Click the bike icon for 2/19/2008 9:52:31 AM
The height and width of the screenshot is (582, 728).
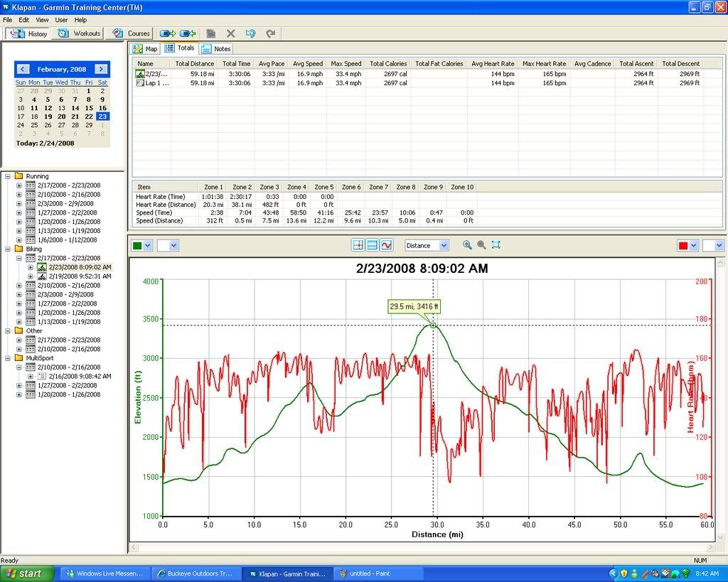42,276
